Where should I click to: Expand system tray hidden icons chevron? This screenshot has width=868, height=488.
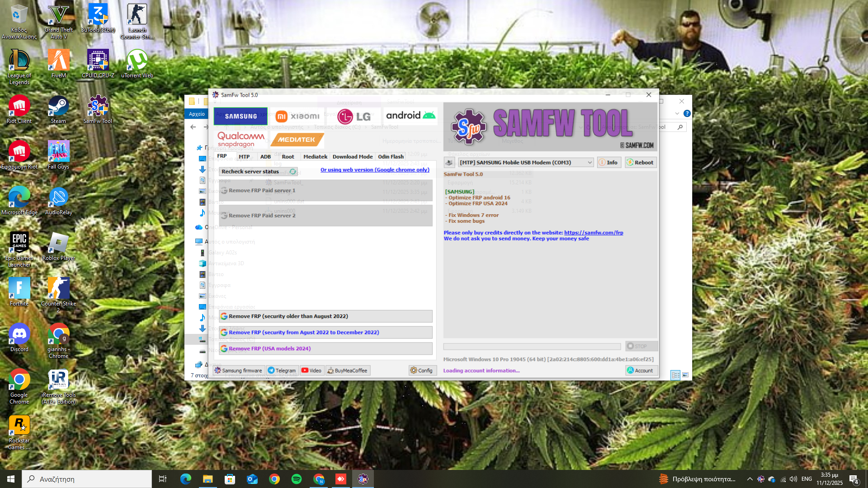pos(750,479)
